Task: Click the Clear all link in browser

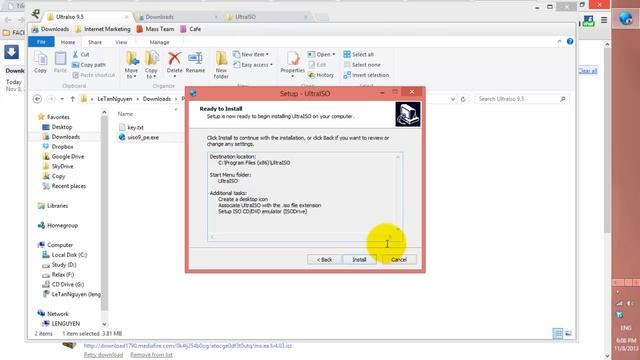Action: point(588,71)
